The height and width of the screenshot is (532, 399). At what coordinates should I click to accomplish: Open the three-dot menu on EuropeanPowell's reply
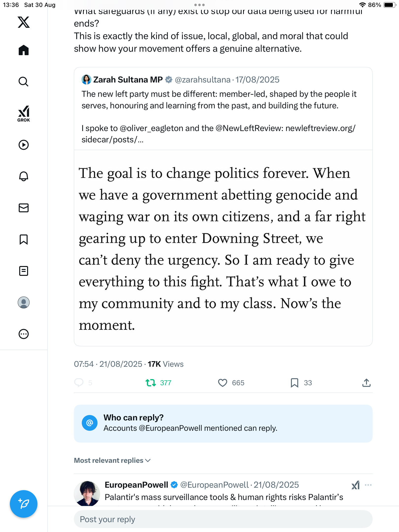pyautogui.click(x=368, y=485)
